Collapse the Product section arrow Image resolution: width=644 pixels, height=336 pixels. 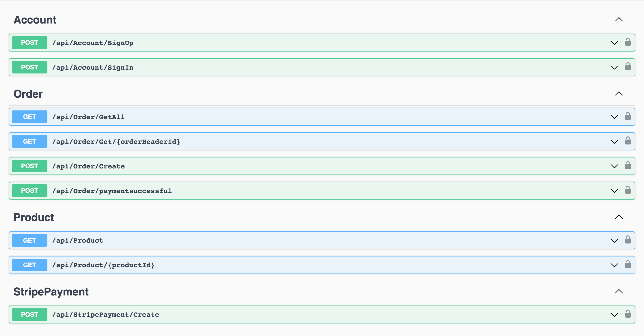tap(619, 217)
